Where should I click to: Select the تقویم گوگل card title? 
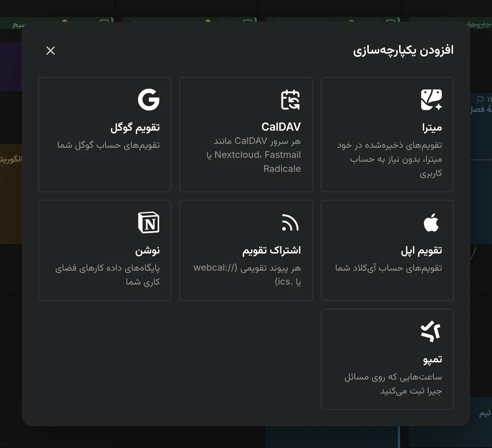135,127
